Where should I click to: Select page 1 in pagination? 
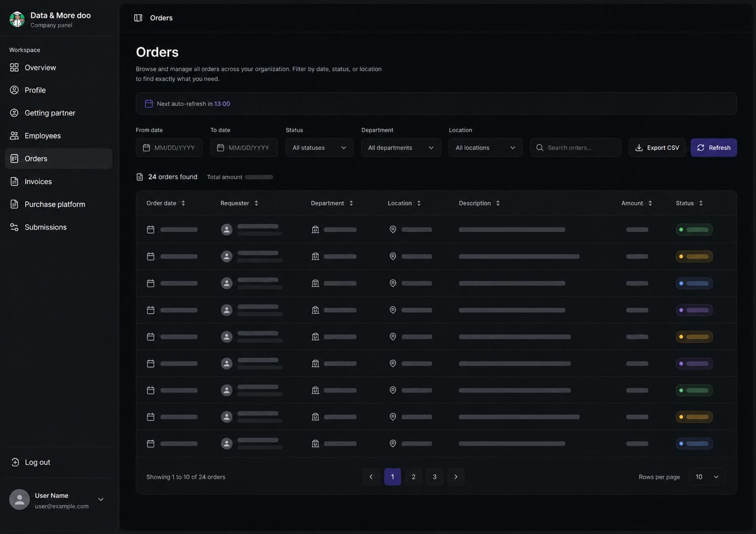click(x=392, y=477)
